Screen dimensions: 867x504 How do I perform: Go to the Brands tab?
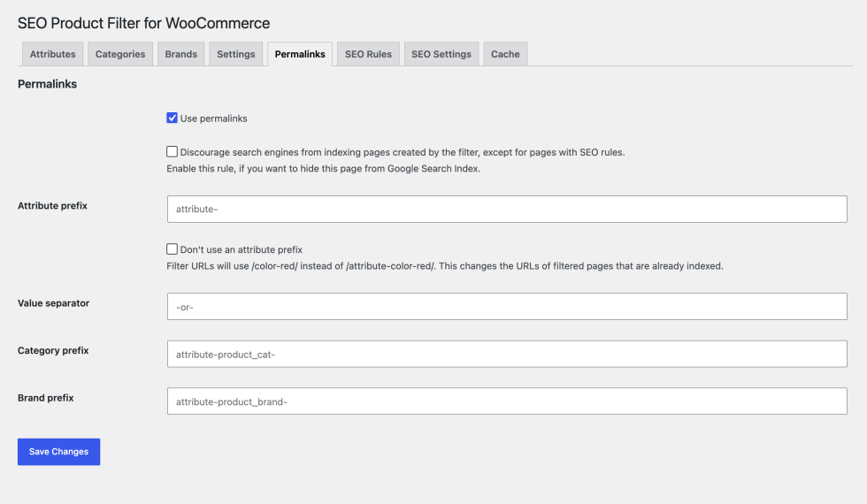180,54
